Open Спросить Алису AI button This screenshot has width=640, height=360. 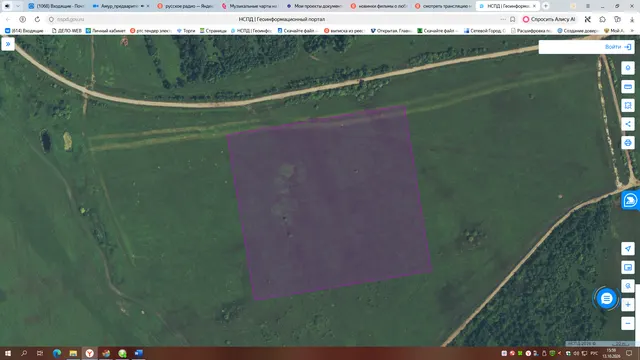[550, 19]
